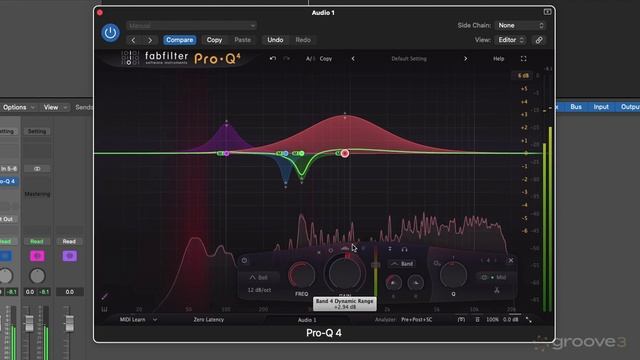Click the 0.0 dB output gain value
Viewport: 640px width, 360px height.
510,320
